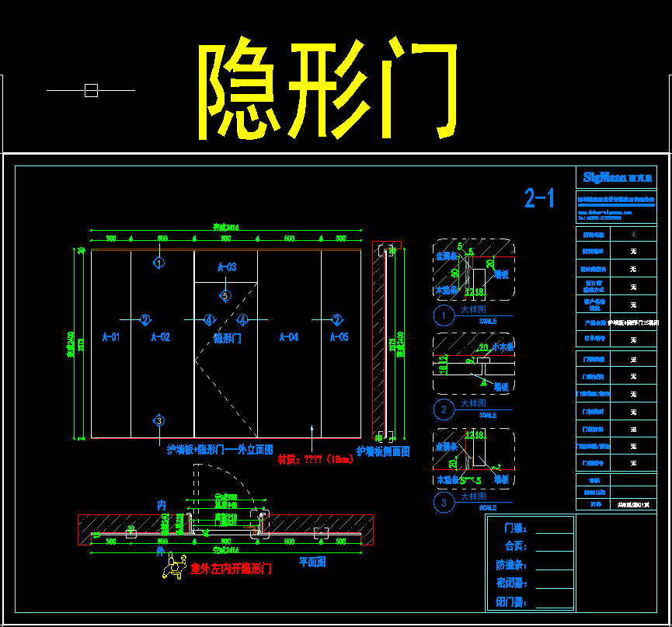
Task: Click the 产品名称 value 护墙板+隐形门三视图
Action: coord(633,322)
